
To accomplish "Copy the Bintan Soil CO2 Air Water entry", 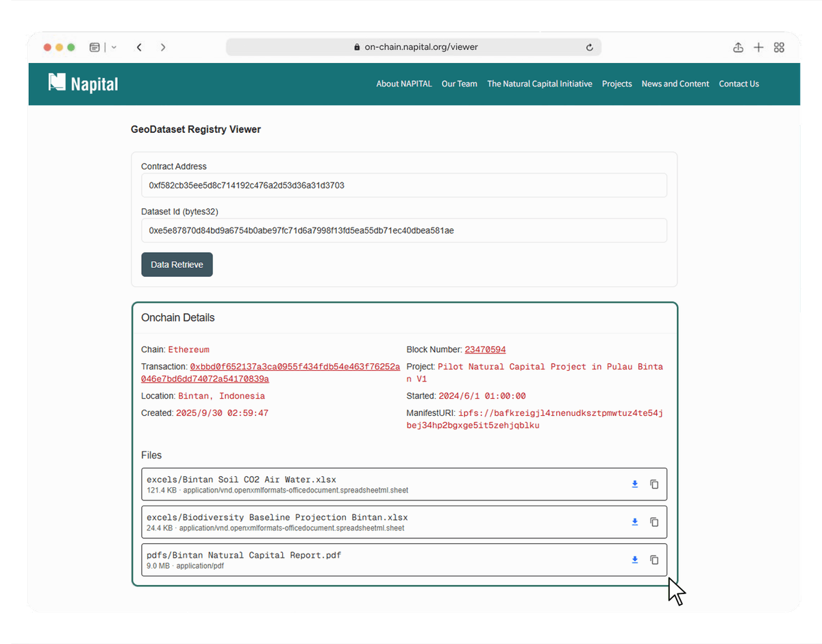I will pos(654,484).
